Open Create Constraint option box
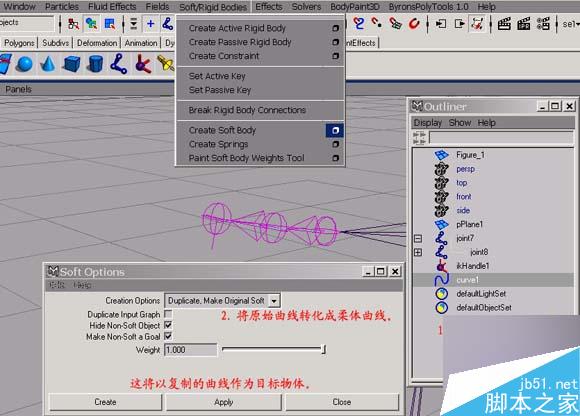 click(x=335, y=56)
